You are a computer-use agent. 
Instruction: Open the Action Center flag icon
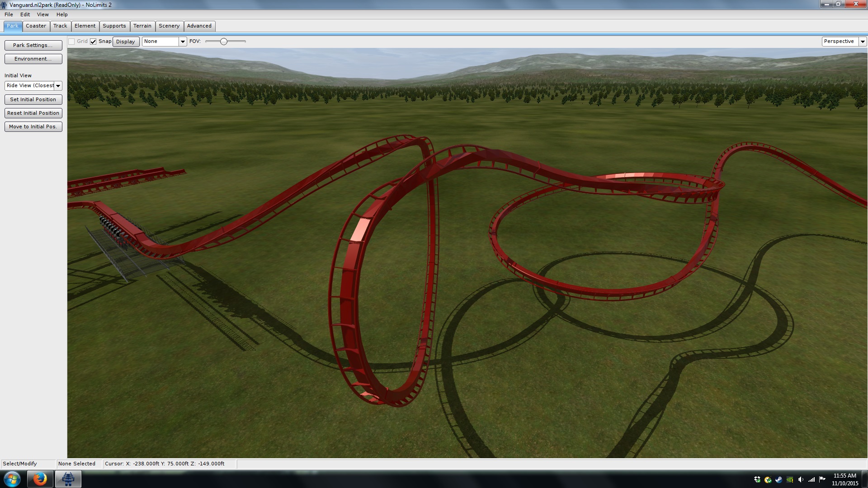coord(822,479)
